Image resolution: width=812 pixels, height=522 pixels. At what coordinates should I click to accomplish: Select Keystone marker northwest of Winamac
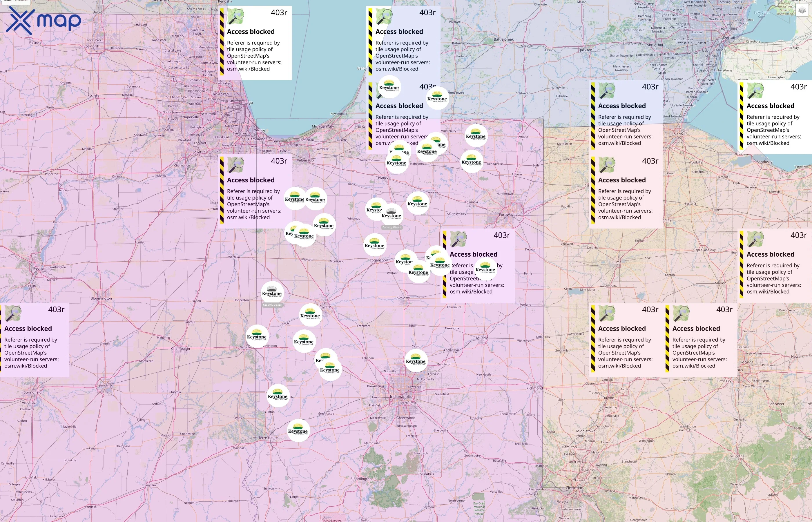324,225
